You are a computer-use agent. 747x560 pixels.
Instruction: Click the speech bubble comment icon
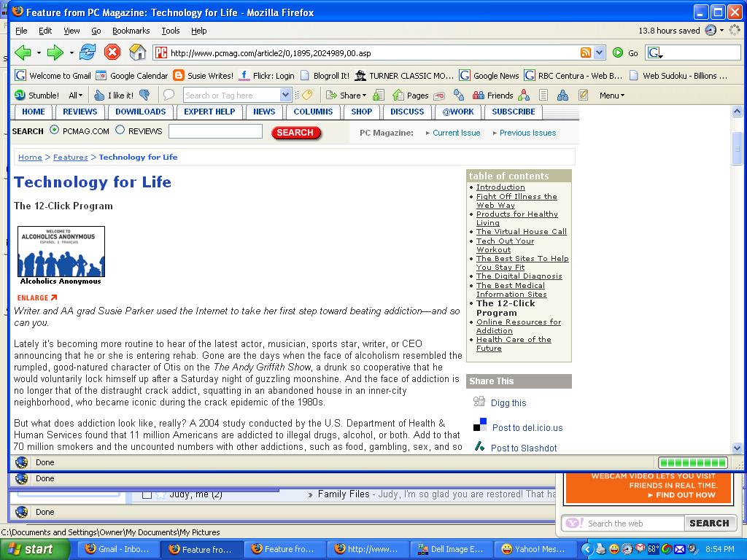[169, 96]
